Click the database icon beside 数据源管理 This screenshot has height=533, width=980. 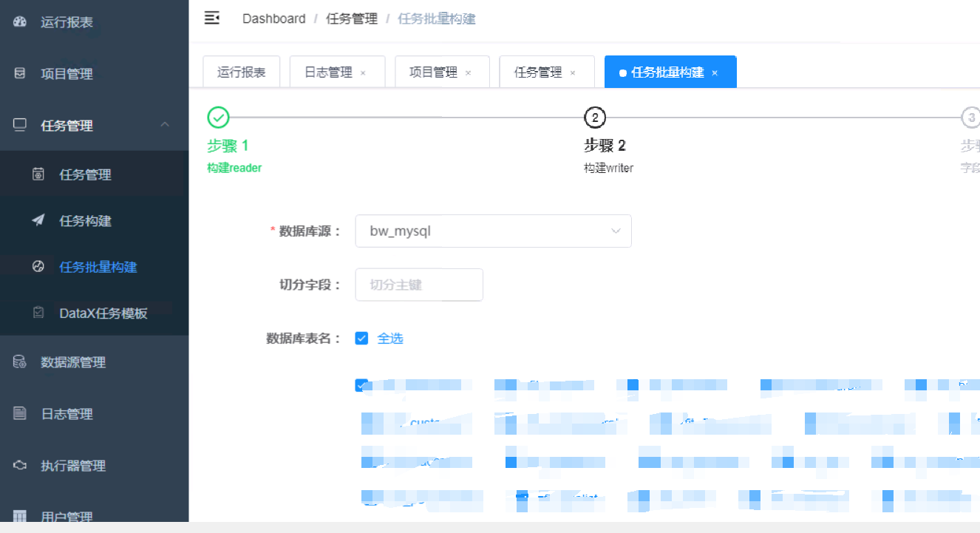tap(20, 361)
